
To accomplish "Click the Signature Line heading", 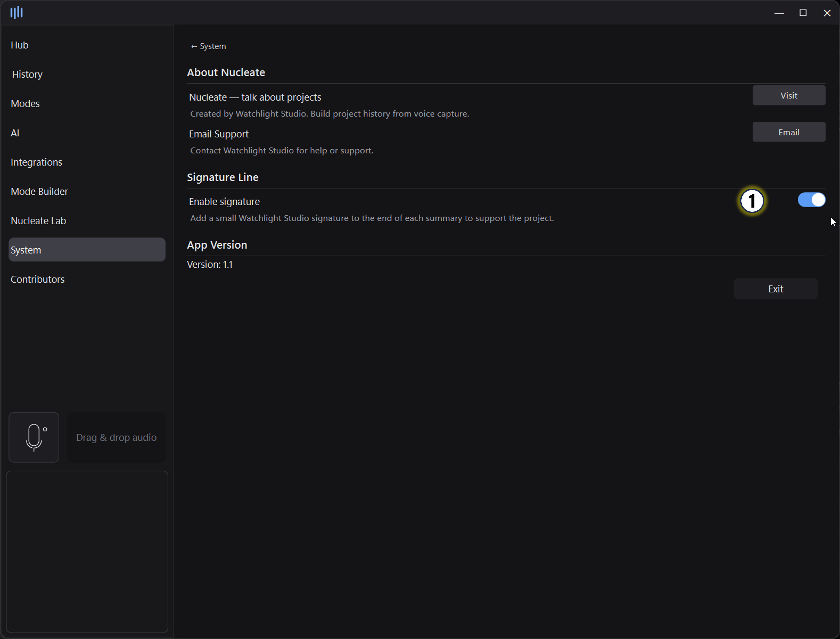I will [x=223, y=177].
